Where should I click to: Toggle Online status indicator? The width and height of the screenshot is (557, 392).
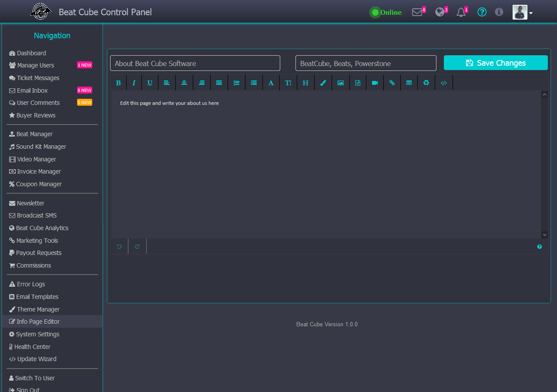[386, 12]
